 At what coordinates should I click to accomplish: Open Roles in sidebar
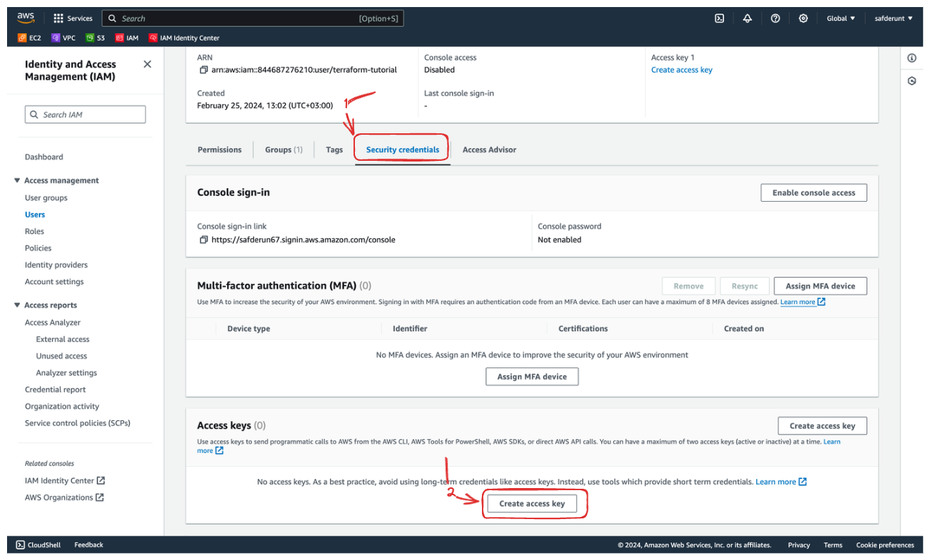(x=35, y=231)
